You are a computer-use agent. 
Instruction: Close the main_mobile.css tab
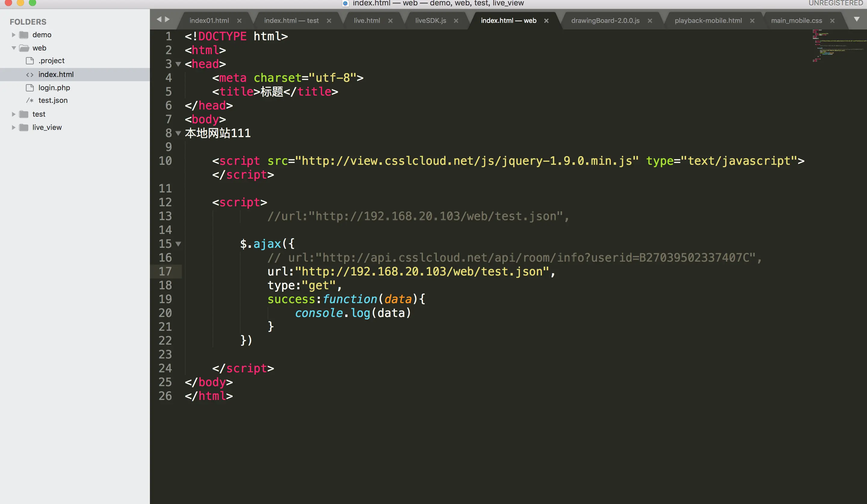[832, 21]
